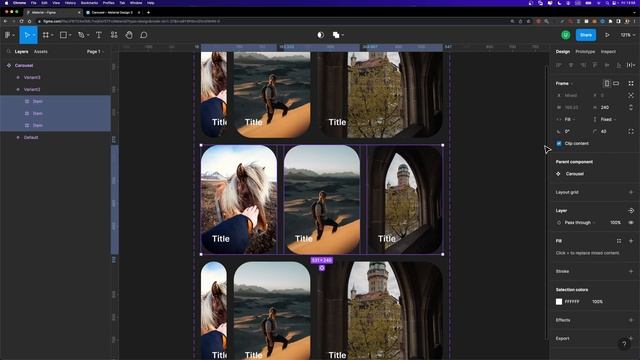Viewport: 640px width, 360px height.
Task: Add a layout grid
Action: tap(631, 192)
